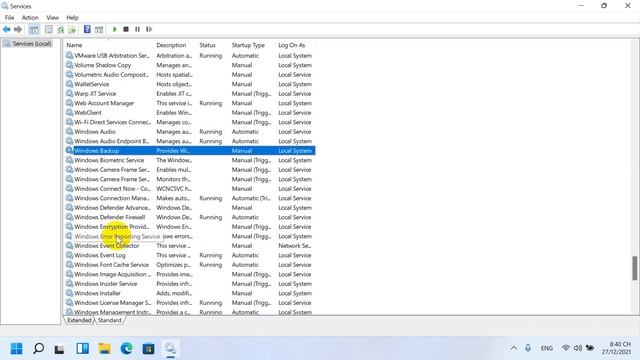
Task: Select the Warp JIT Service row
Action: point(190,93)
